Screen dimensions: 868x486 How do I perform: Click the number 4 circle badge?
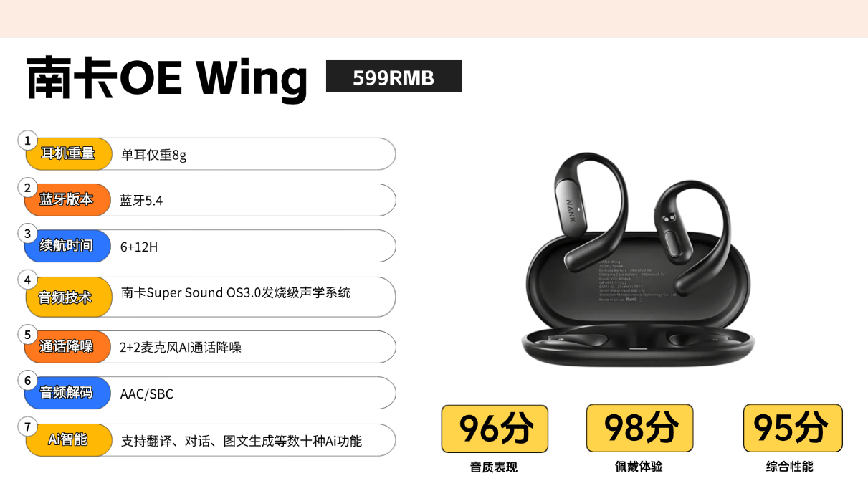point(27,280)
